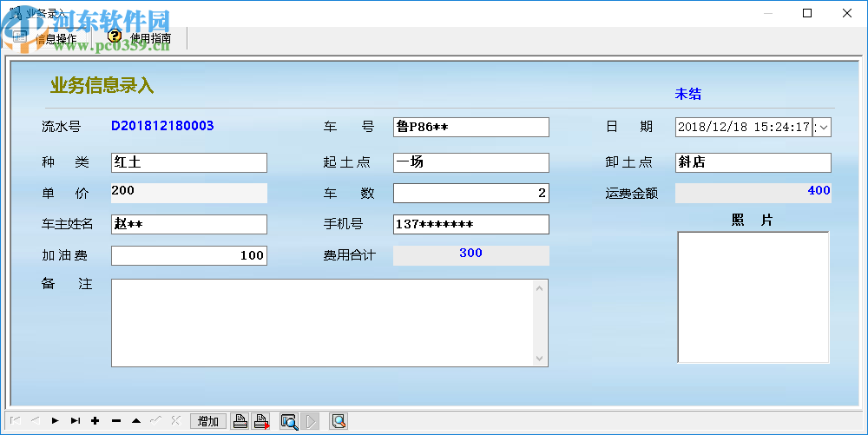Expand the 日期 date picker dropdown
The image size is (868, 435).
(824, 128)
